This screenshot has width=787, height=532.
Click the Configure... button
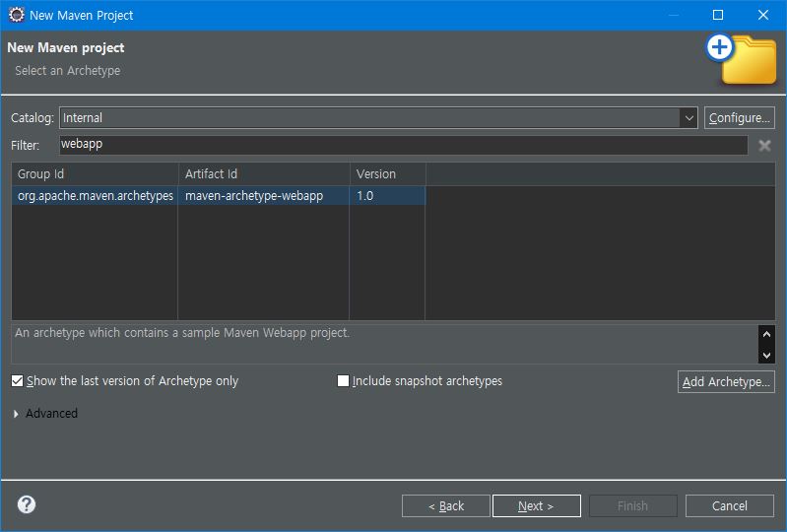point(739,118)
